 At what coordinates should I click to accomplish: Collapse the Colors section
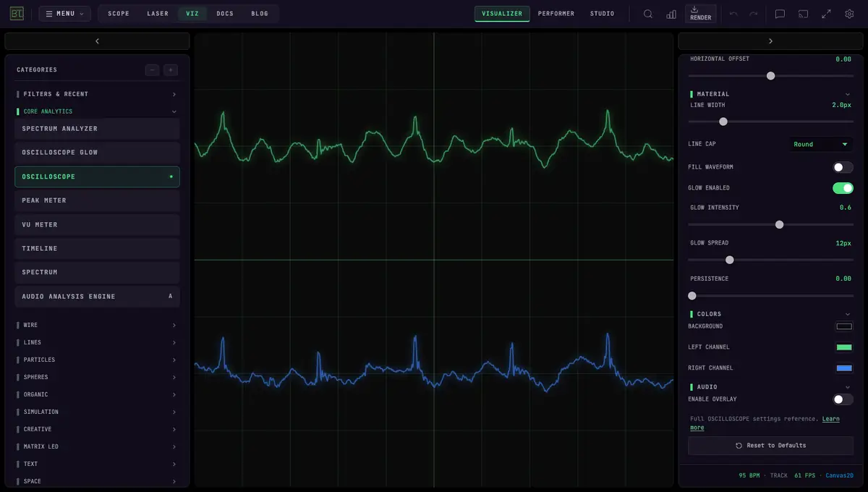coord(848,314)
